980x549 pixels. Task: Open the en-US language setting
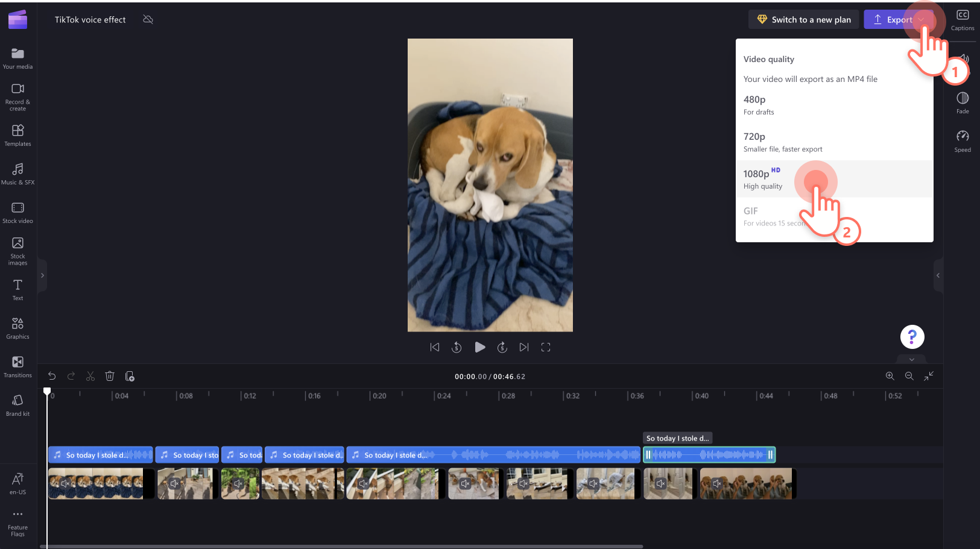coord(17,483)
